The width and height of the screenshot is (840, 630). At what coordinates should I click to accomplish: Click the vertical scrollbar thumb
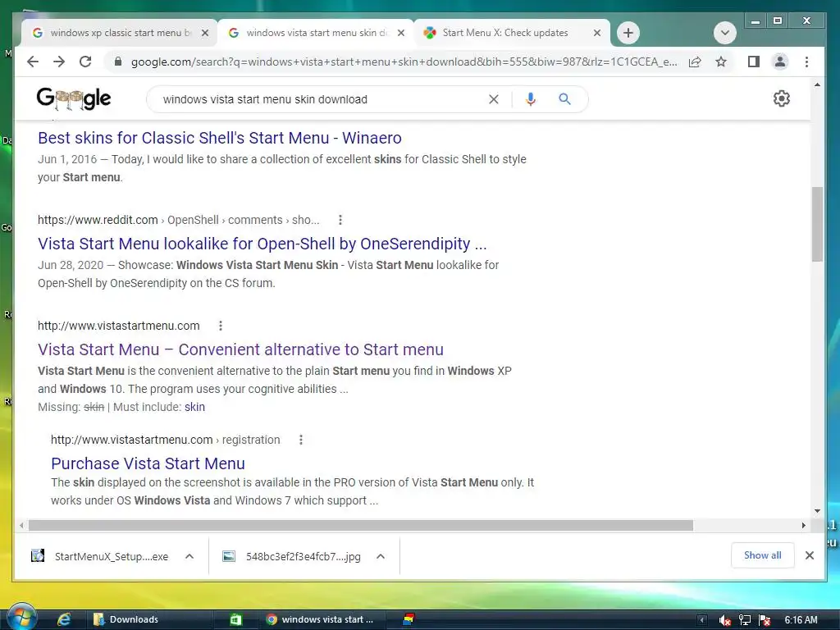click(x=817, y=224)
